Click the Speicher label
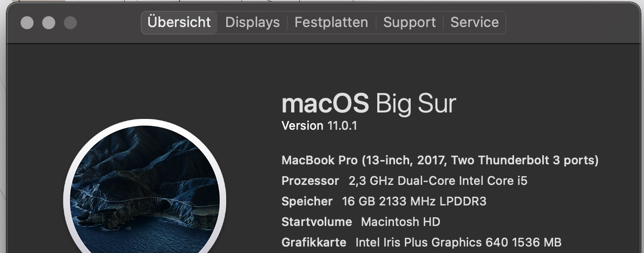 (x=307, y=202)
